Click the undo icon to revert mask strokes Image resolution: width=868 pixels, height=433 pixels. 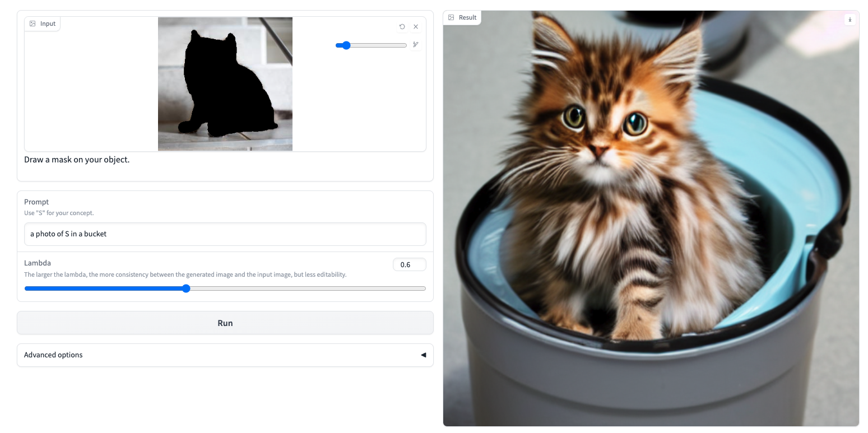coord(402,26)
